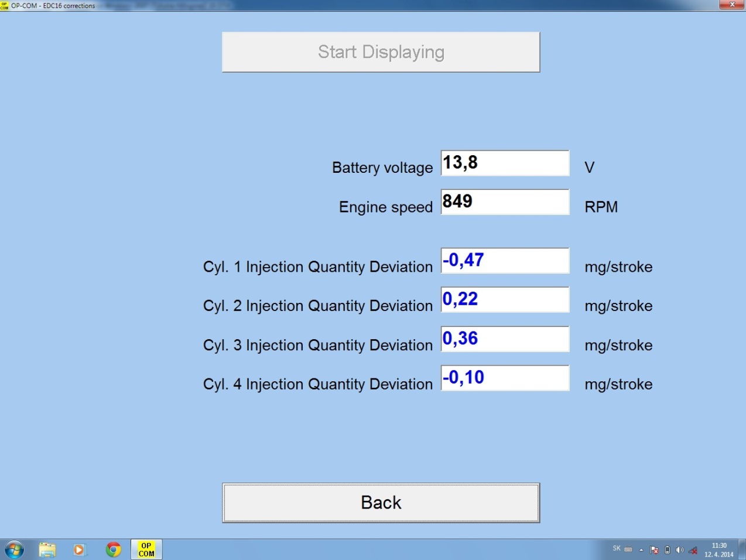Click the Start Displaying button
The width and height of the screenshot is (746, 560).
(x=381, y=52)
